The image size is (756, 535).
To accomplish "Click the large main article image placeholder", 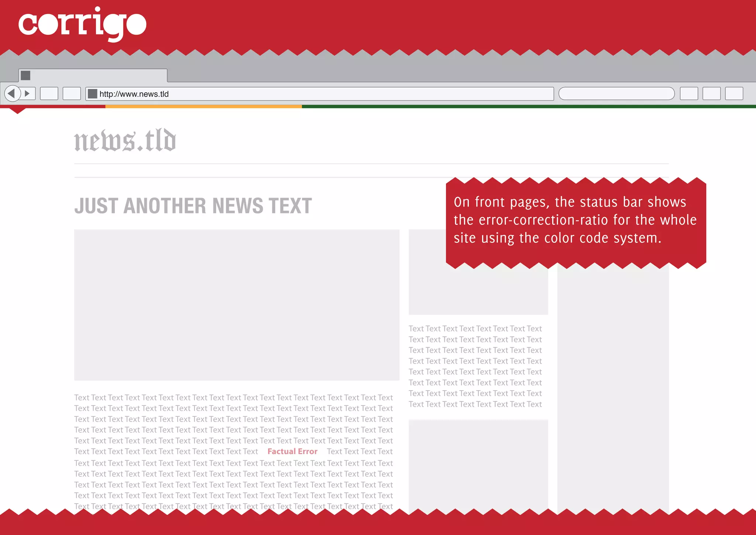I will coord(237,305).
